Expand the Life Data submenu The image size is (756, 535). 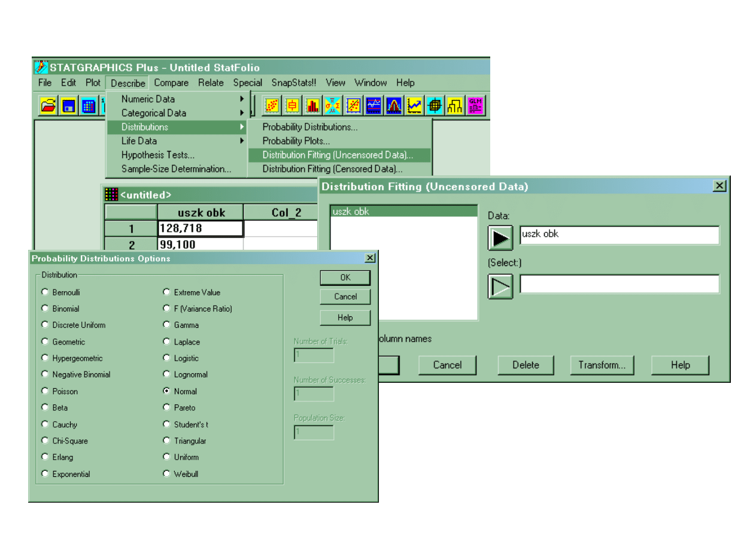click(x=177, y=141)
